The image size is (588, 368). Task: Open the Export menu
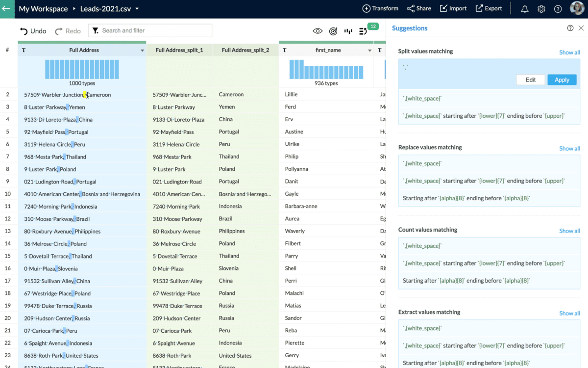(489, 8)
